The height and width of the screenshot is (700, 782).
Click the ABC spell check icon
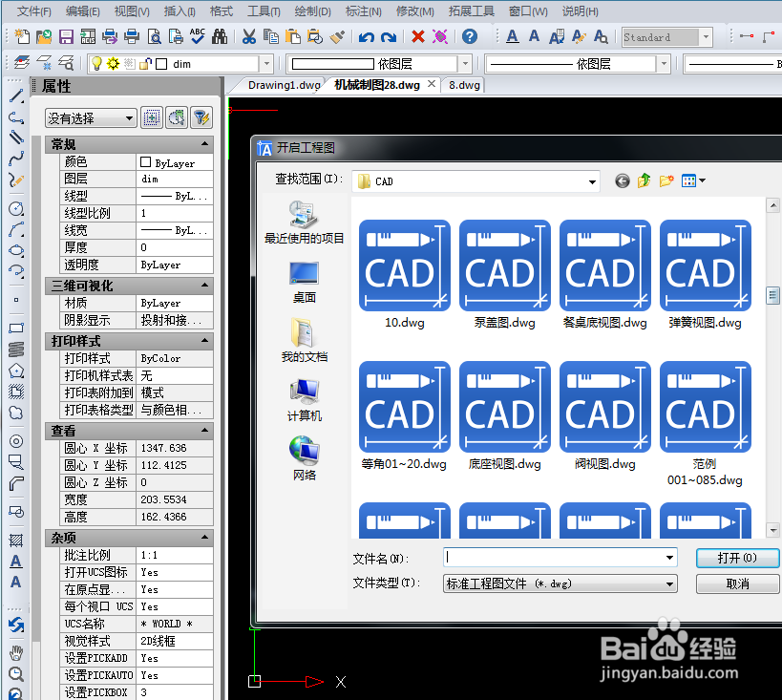[198, 36]
